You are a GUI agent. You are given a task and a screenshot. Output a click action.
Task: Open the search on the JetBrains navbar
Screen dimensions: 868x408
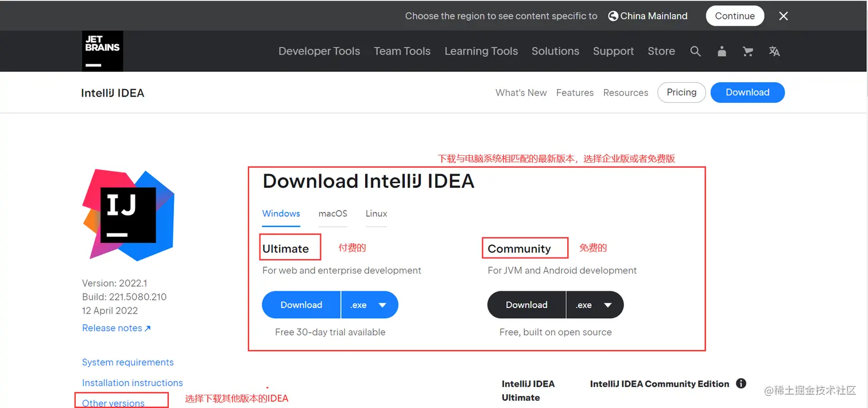pos(696,51)
